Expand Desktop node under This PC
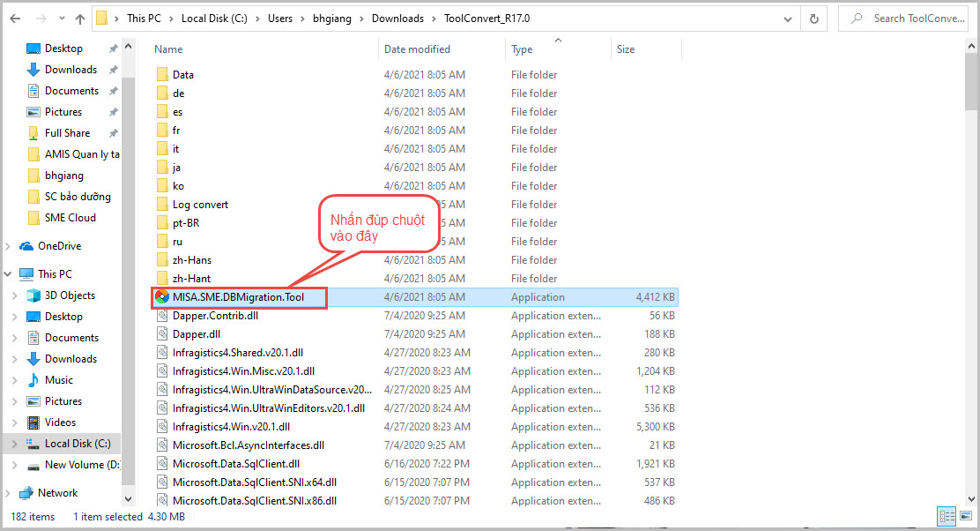The height and width of the screenshot is (531, 980). pos(15,317)
